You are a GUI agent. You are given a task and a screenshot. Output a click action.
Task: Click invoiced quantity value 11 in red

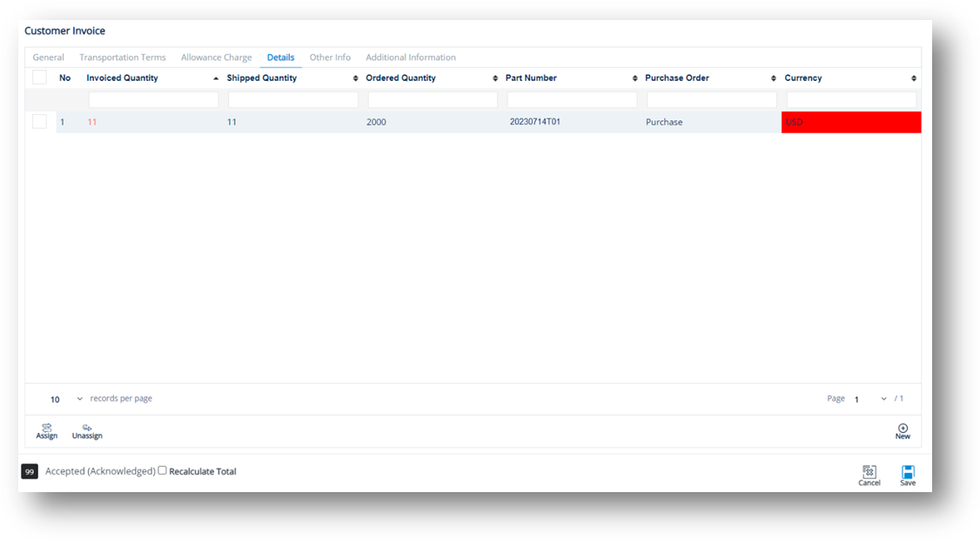click(x=92, y=122)
